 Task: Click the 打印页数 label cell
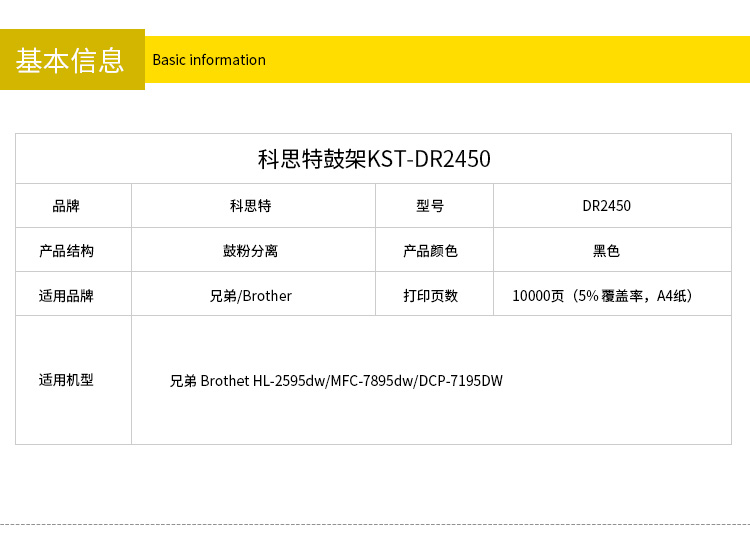click(430, 296)
